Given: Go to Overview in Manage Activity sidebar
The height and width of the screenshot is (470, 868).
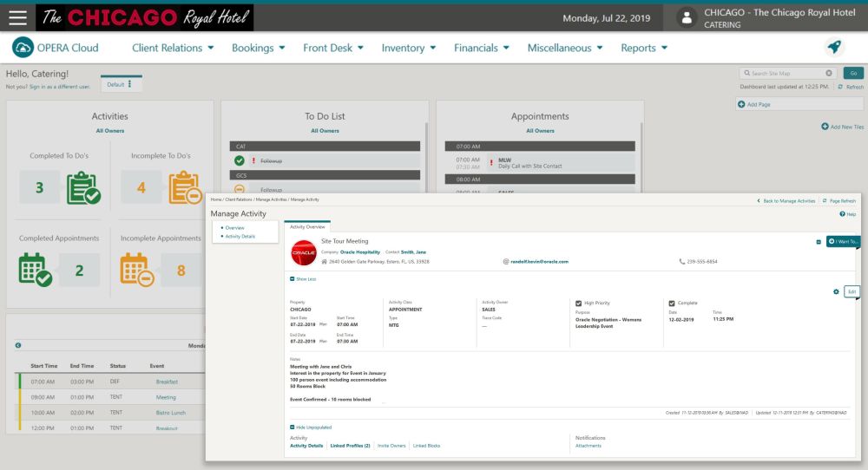Looking at the screenshot, I should (x=234, y=228).
